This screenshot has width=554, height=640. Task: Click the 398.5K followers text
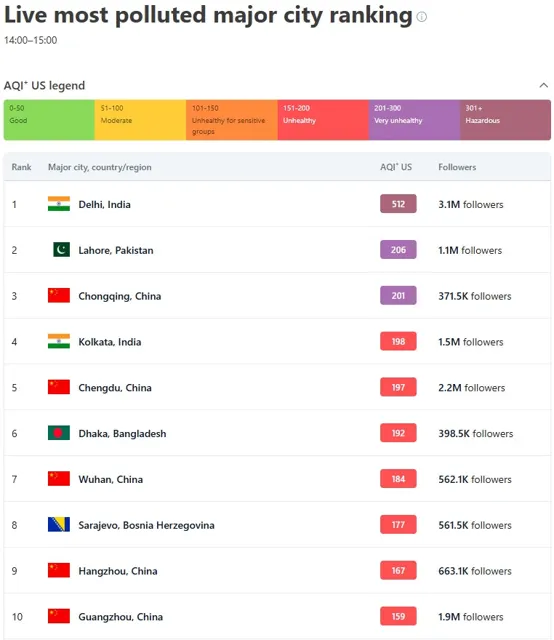tap(476, 433)
